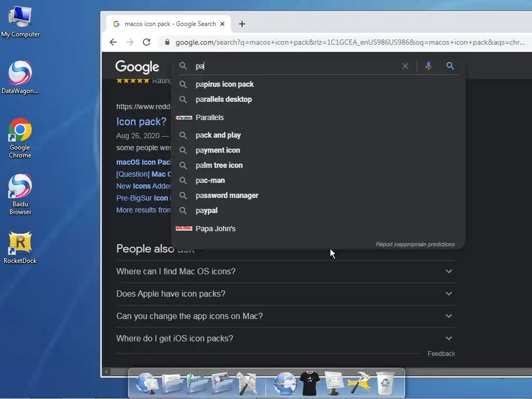
Task: Launch RocketDock from desktop icon
Action: (20, 248)
